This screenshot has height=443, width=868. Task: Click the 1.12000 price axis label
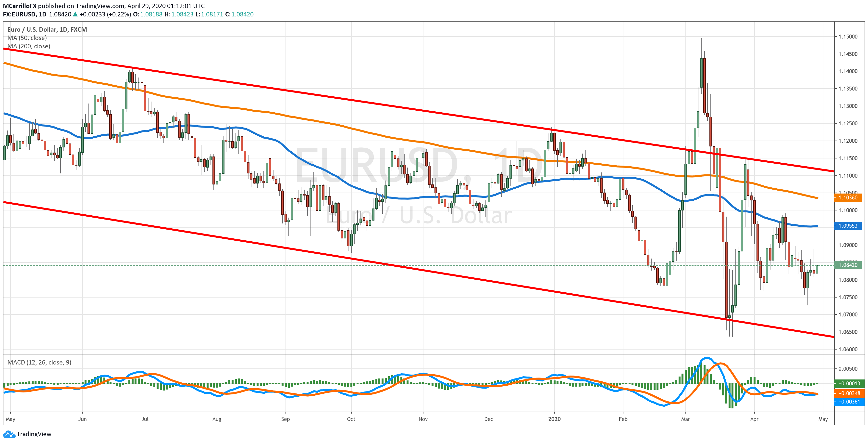[848, 141]
